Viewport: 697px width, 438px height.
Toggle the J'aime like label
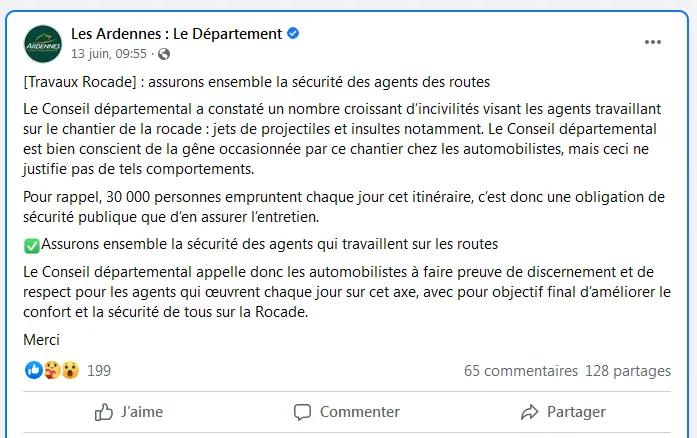142,412
